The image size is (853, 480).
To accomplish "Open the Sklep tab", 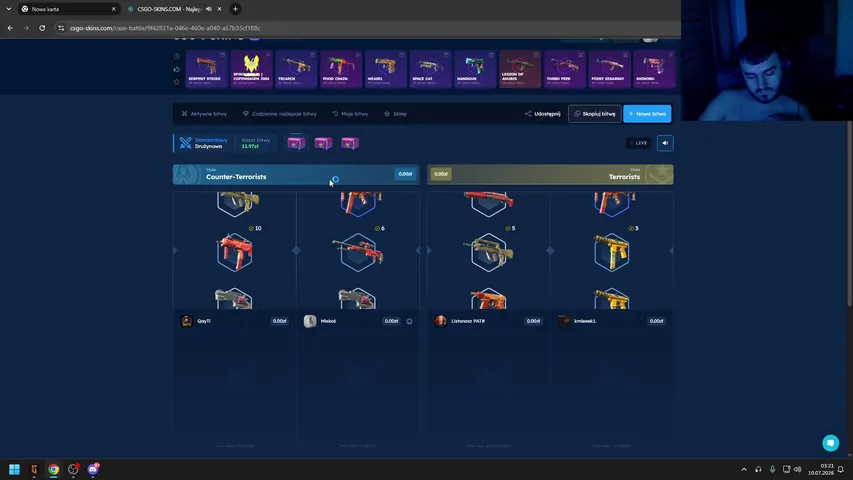I will pos(395,114).
